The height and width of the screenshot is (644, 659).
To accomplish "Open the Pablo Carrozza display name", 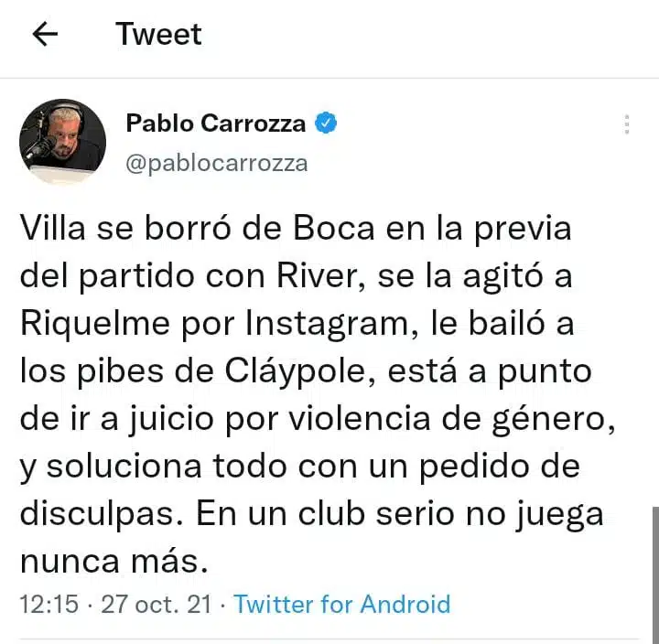I will pos(216,123).
